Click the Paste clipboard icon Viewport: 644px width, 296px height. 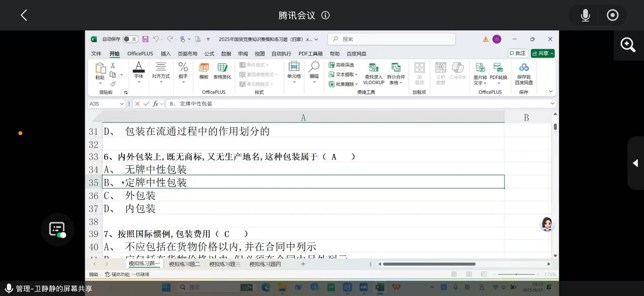click(100, 68)
